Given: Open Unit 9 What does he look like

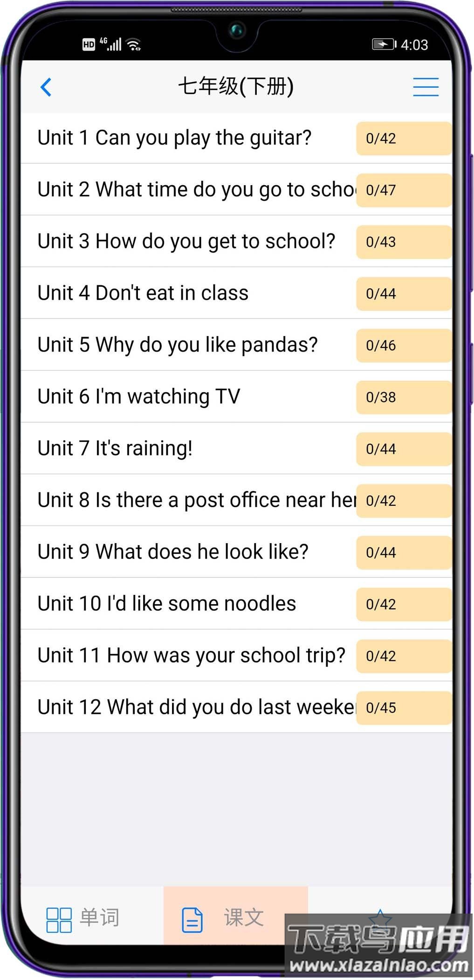Looking at the screenshot, I should 173,552.
